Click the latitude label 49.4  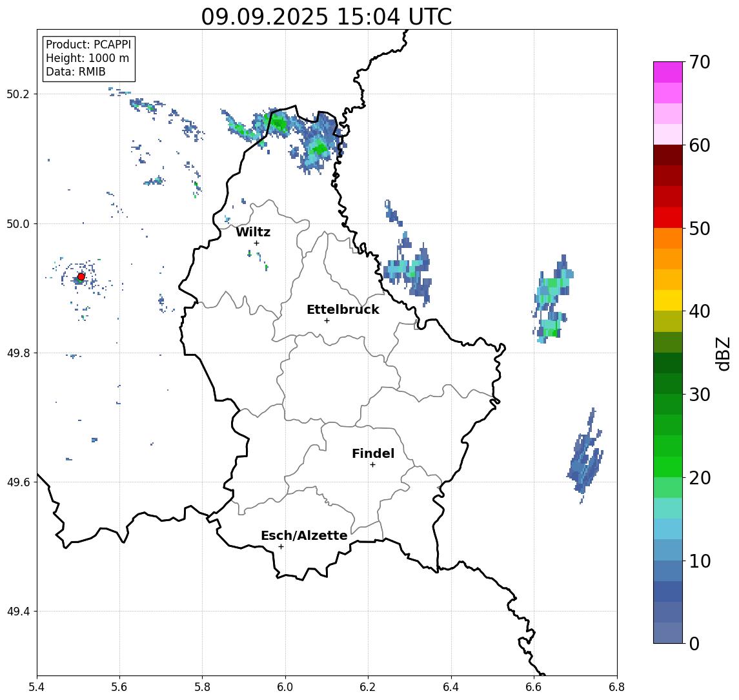[x=18, y=612]
